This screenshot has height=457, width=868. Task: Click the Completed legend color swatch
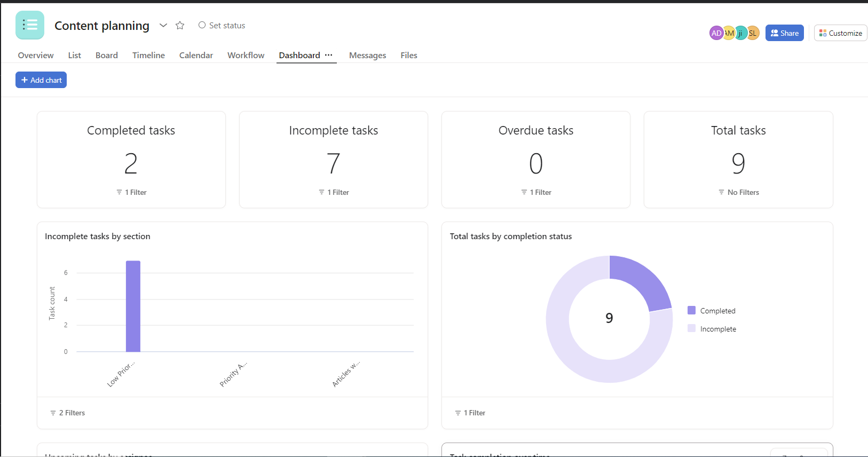[x=692, y=310]
